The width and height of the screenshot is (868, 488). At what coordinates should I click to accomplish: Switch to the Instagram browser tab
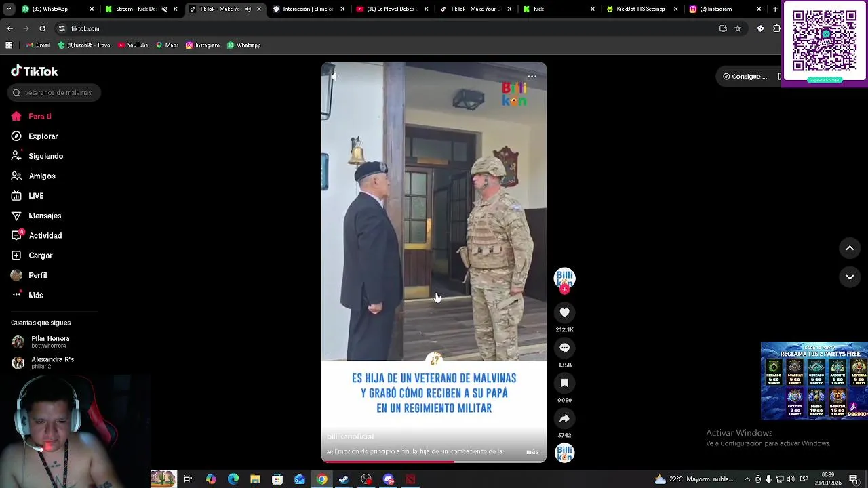(x=726, y=9)
